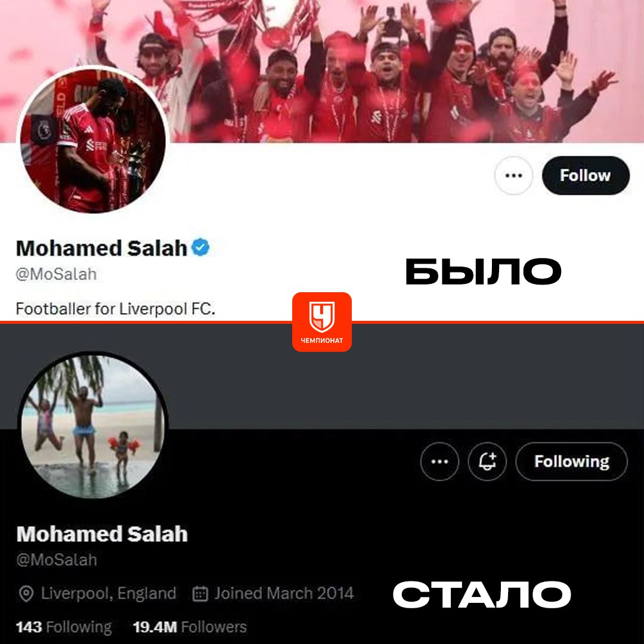The height and width of the screenshot is (644, 644).
Task: Click the Чемпионат logo badge
Action: pyautogui.click(x=322, y=322)
